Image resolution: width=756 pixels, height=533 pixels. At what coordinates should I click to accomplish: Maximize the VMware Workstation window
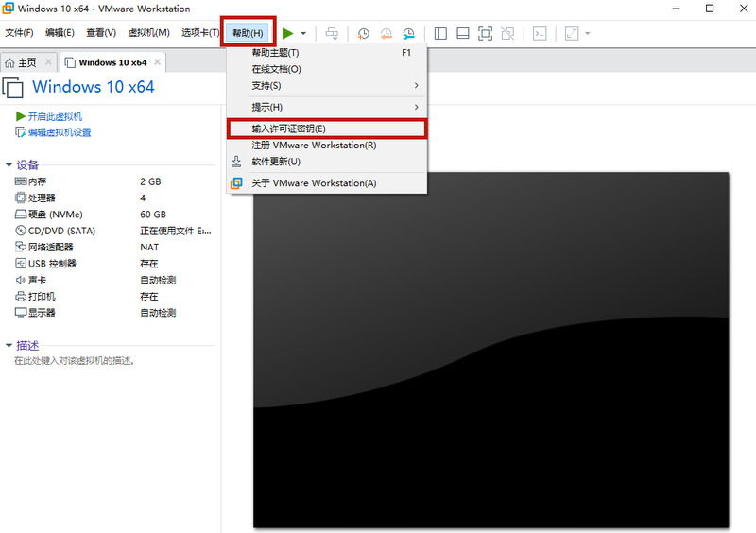click(x=710, y=9)
